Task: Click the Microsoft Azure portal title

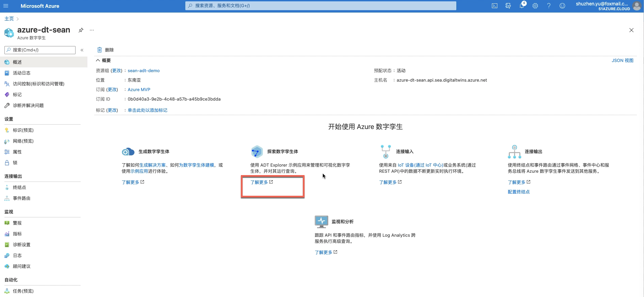Action: click(x=40, y=6)
